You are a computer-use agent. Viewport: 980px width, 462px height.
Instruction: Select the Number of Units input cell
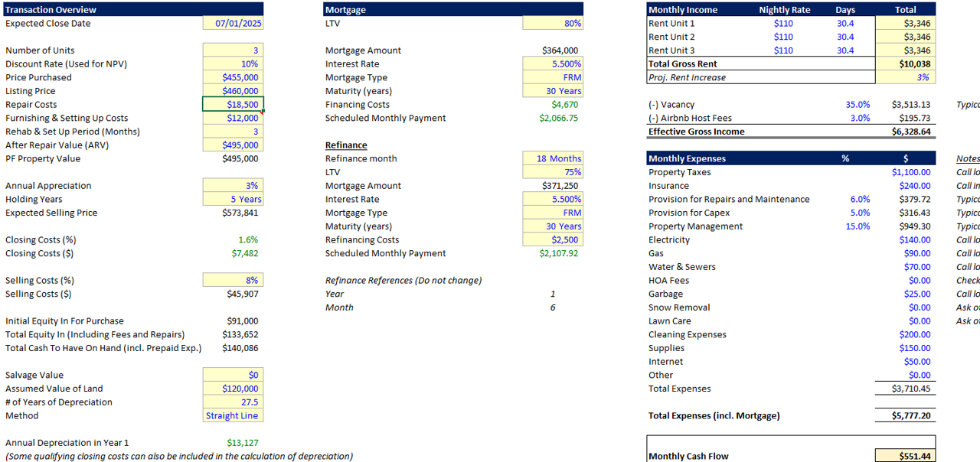click(x=233, y=50)
